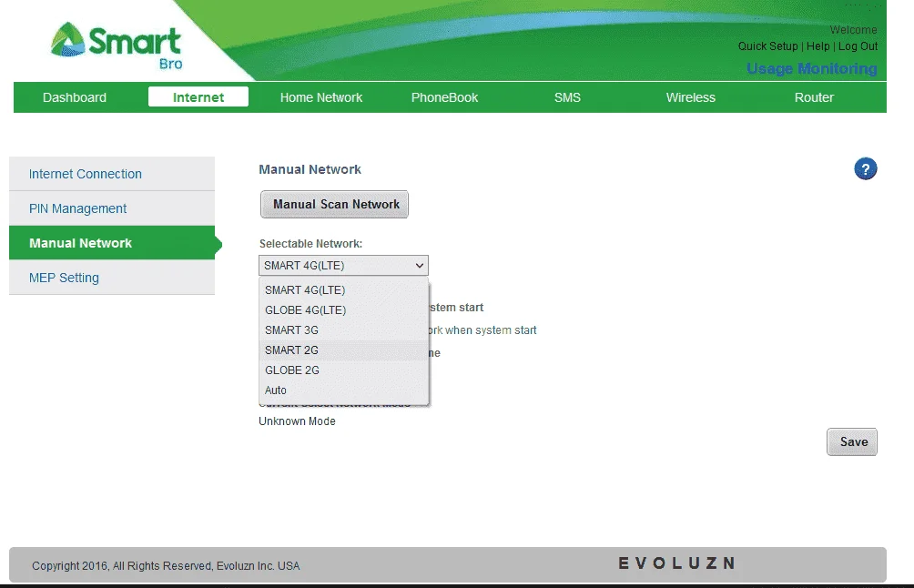Click the Unknown Mode status text
The image size is (914, 588).
(298, 421)
